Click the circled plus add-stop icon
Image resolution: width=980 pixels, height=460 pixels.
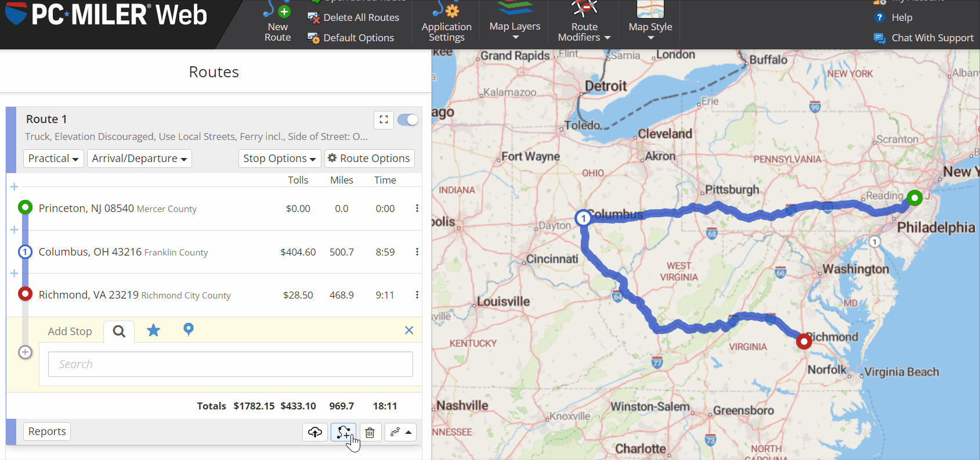25,352
